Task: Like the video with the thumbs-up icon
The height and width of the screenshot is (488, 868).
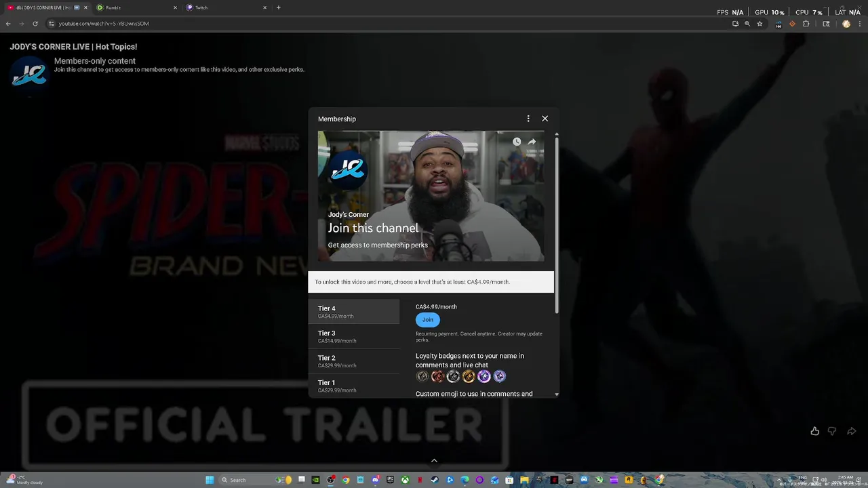Action: pos(814,431)
